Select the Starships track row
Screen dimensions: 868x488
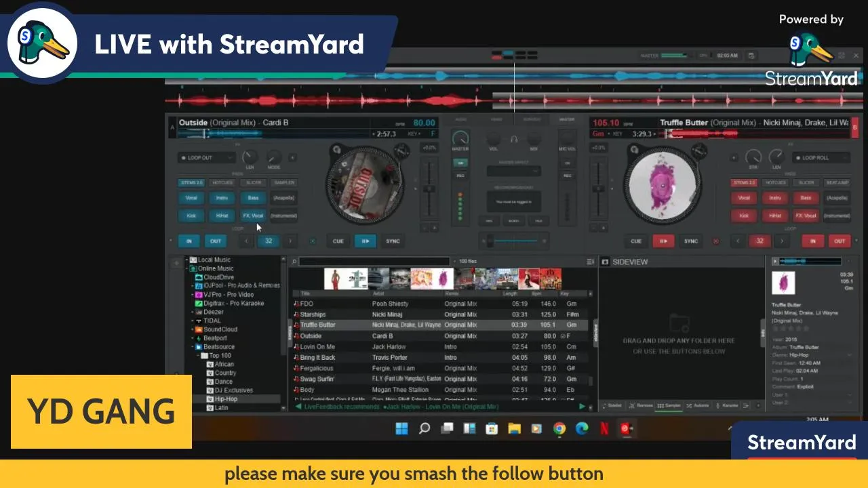(441, 314)
